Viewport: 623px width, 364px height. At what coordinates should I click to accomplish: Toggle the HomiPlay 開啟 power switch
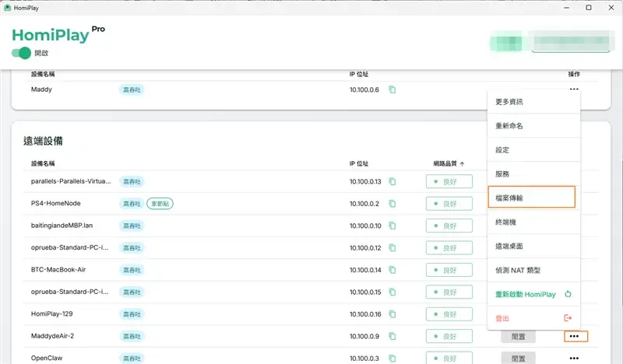[x=22, y=53]
